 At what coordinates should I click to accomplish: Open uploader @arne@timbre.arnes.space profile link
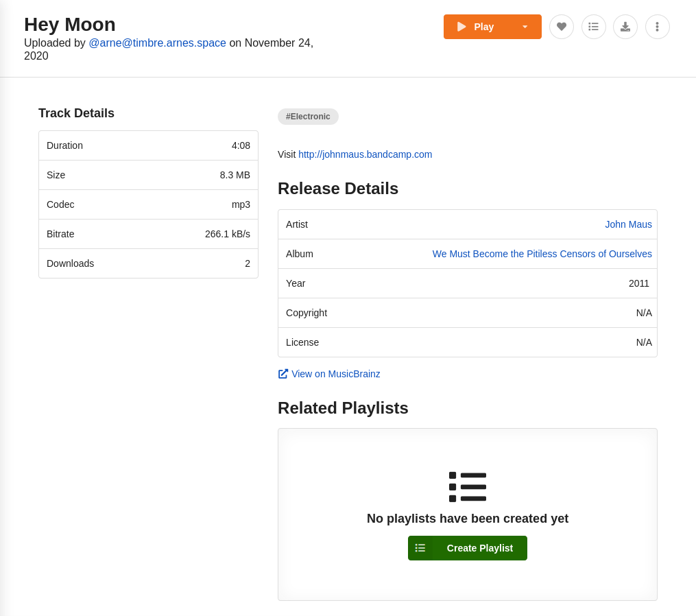[x=158, y=43]
